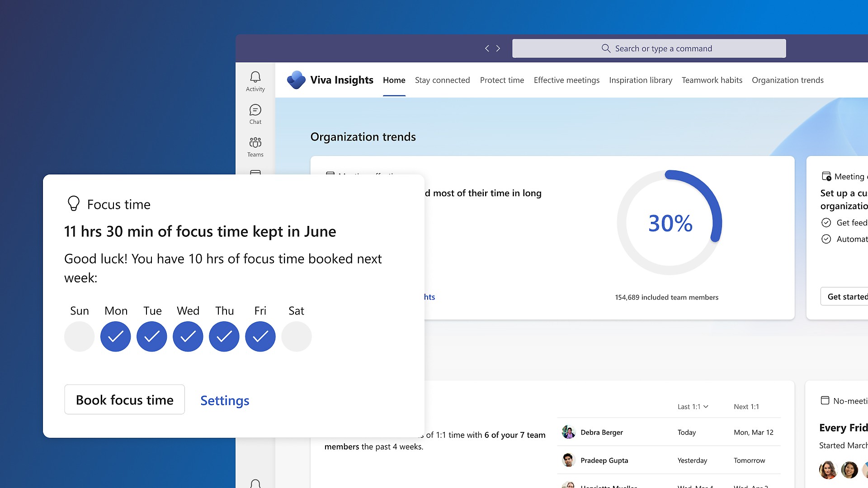
Task: Switch to the Protect time tab
Action: (x=502, y=80)
